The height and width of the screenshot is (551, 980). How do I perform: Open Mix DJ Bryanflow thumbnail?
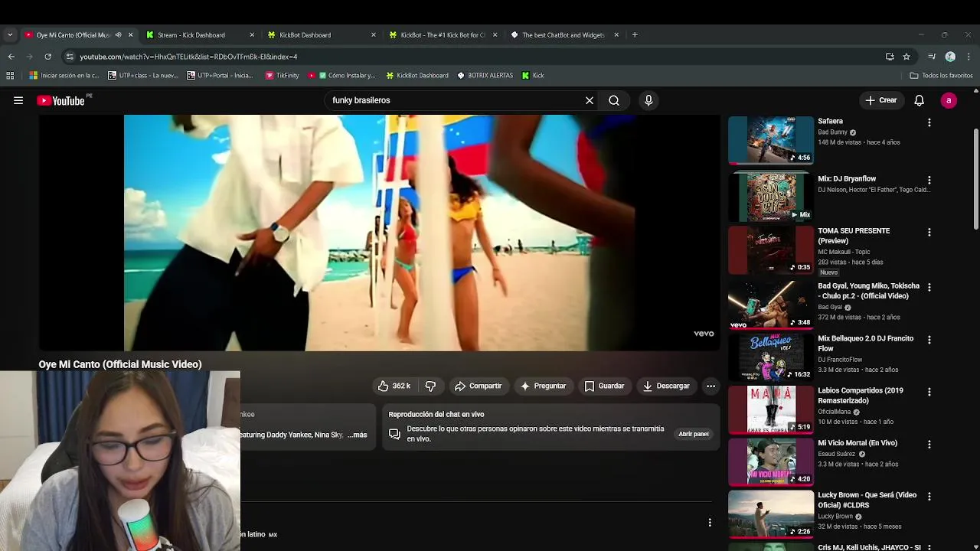[770, 197]
